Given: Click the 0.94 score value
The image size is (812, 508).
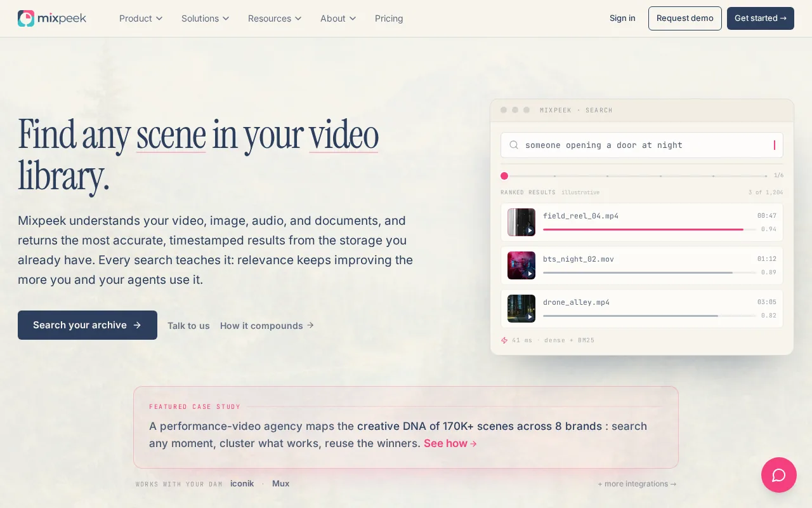Looking at the screenshot, I should (768, 229).
